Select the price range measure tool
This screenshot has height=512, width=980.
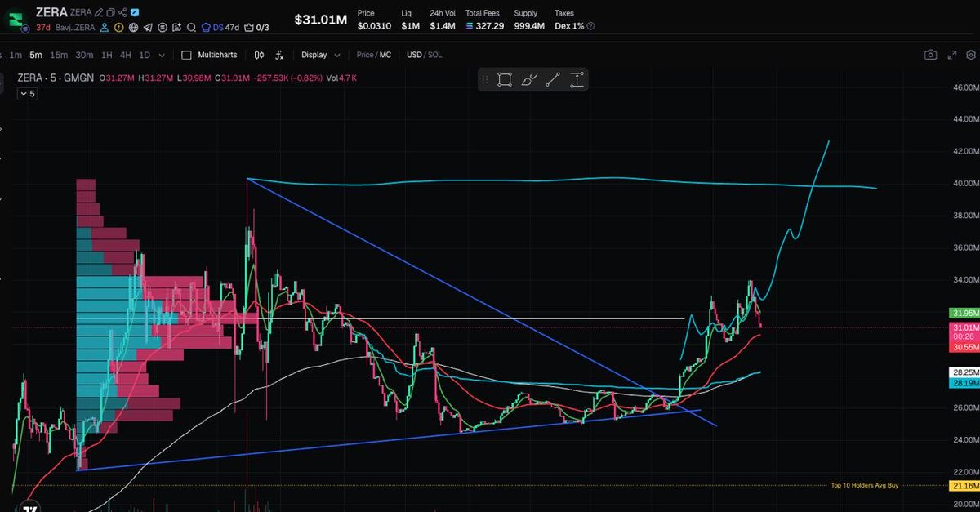pyautogui.click(x=577, y=79)
